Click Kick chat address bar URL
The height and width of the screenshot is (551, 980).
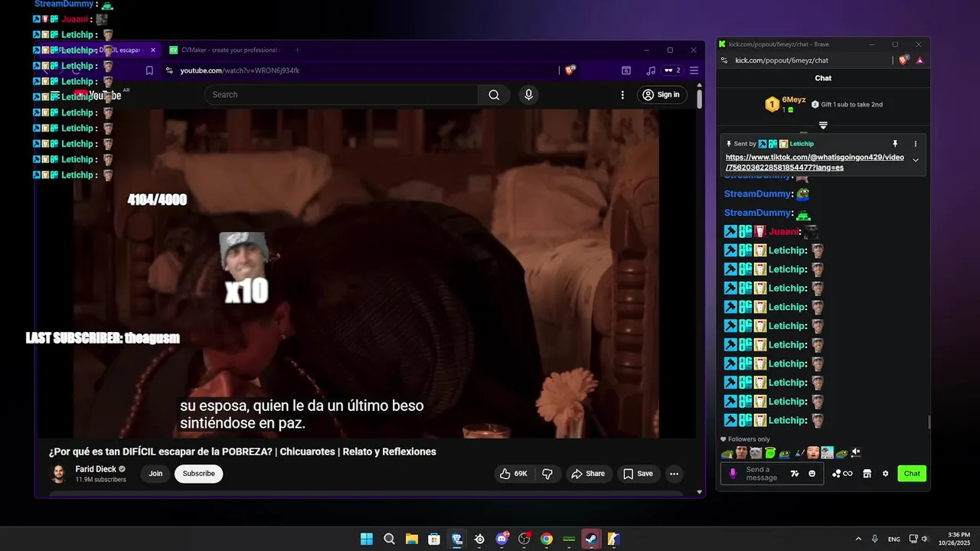(782, 60)
